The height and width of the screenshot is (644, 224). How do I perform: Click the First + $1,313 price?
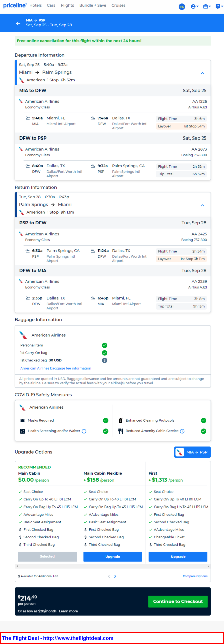click(x=165, y=480)
